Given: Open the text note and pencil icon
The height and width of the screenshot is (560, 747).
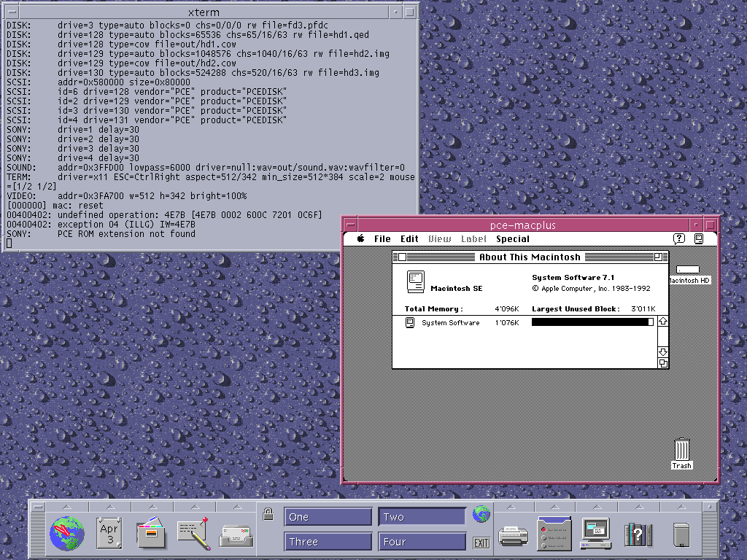Looking at the screenshot, I should 193,533.
